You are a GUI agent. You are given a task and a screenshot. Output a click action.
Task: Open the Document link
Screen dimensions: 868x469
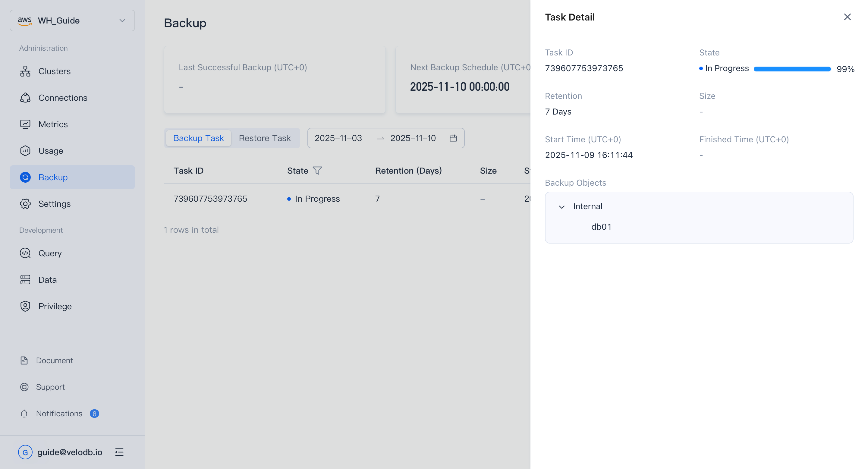(x=54, y=360)
